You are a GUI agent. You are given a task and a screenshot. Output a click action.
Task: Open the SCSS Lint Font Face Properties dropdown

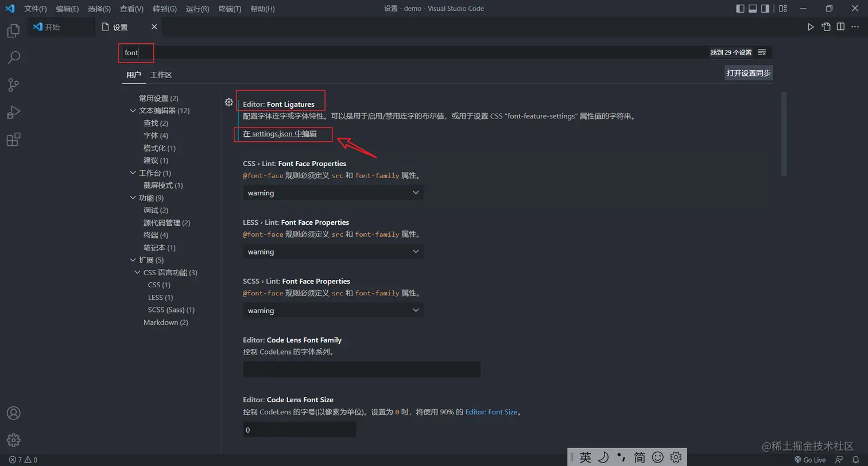click(x=333, y=310)
